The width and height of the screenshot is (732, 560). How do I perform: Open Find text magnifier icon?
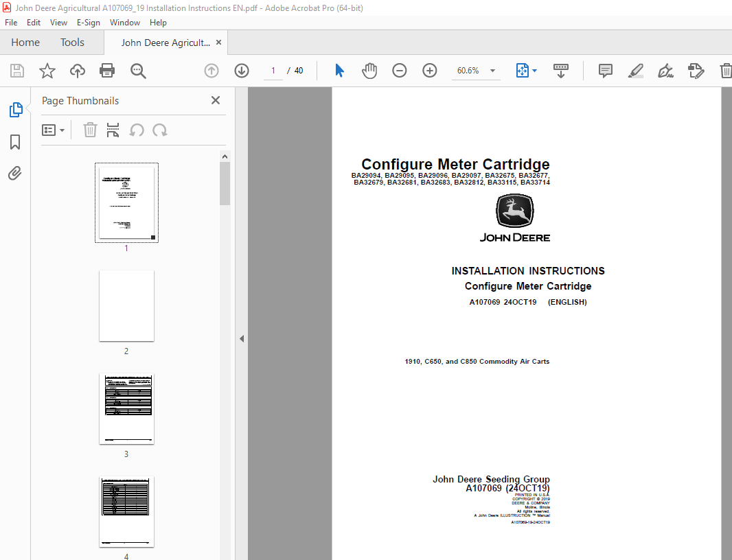click(138, 71)
